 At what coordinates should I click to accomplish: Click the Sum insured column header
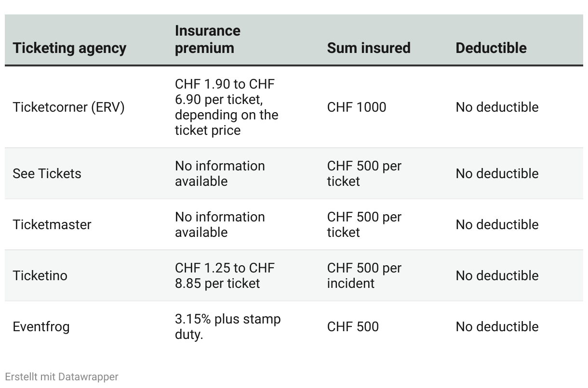pos(369,48)
